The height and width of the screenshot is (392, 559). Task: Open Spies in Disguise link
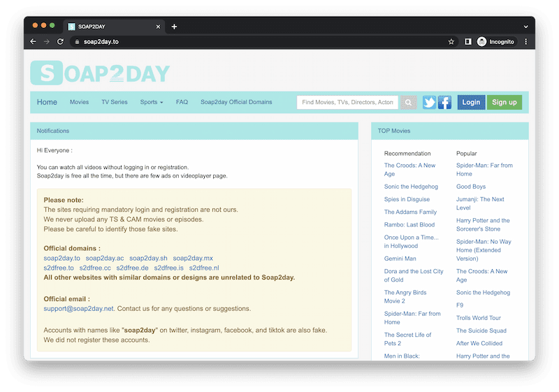(407, 199)
